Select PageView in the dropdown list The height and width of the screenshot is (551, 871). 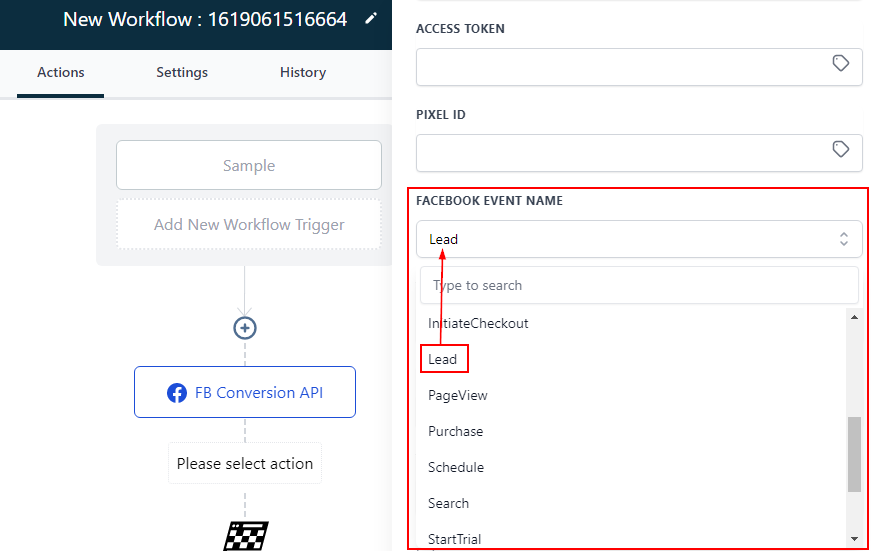pos(458,395)
